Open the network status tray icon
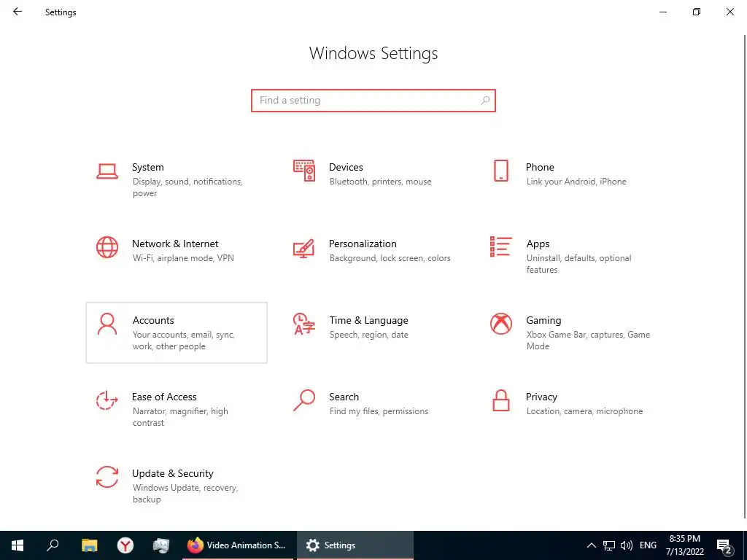This screenshot has width=747, height=560. tap(609, 545)
